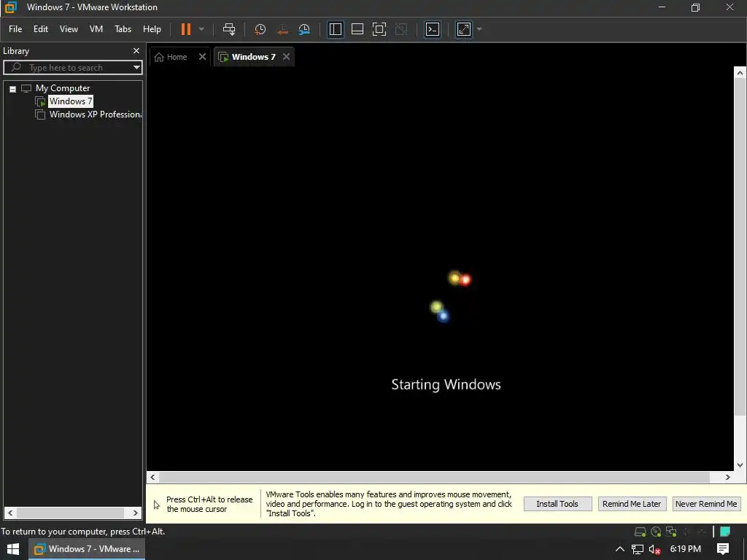Viewport: 747px width, 560px height.
Task: Open the stretch guest dropdown arrow
Action: point(479,29)
